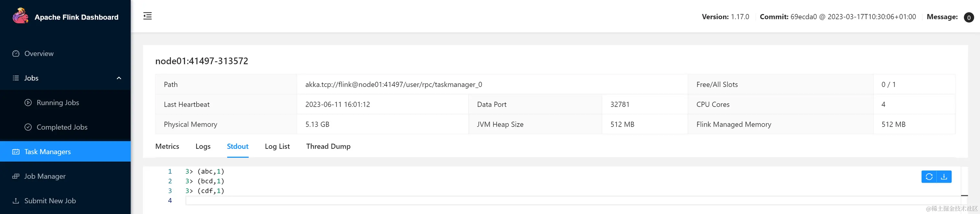Open Submit New Job page
Screen dimensions: 980x214
[65, 201]
